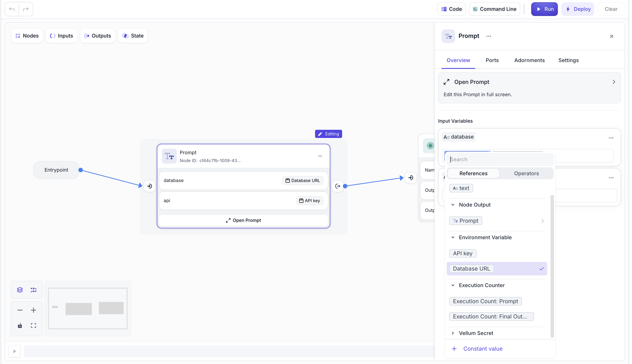Select Database URL environment variable
Screen dimensions: 632x364
tap(471, 268)
